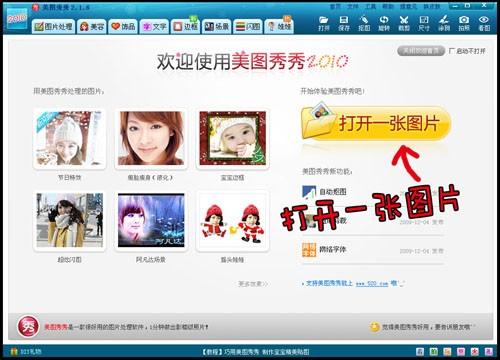The width and height of the screenshot is (500, 360).
Task: Open the 文件 menu in title bar
Action: pyautogui.click(x=353, y=7)
